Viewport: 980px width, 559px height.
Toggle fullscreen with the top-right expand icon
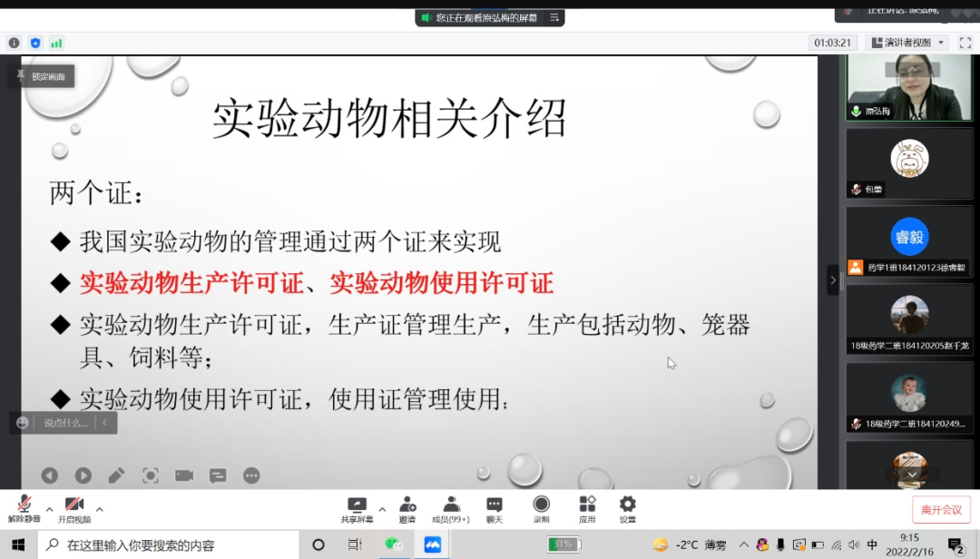[965, 42]
